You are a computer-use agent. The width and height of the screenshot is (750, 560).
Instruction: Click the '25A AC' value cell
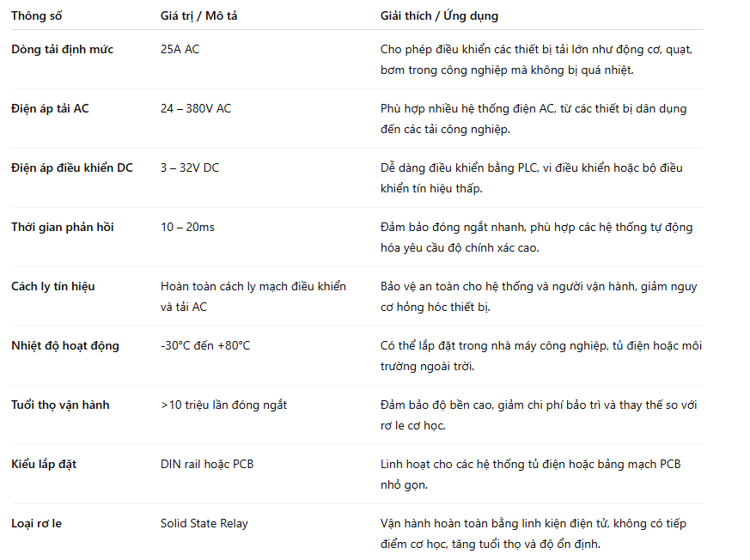[x=180, y=50]
